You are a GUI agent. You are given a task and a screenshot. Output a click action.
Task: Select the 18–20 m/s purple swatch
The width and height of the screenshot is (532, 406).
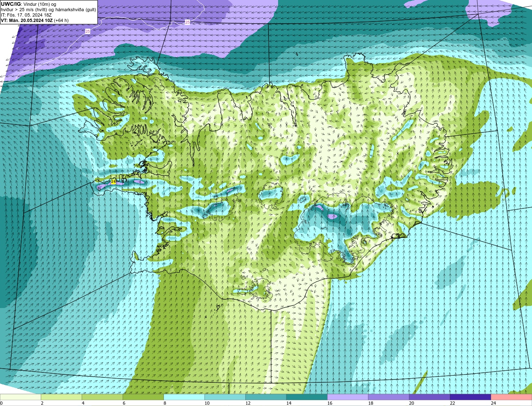[388, 397]
